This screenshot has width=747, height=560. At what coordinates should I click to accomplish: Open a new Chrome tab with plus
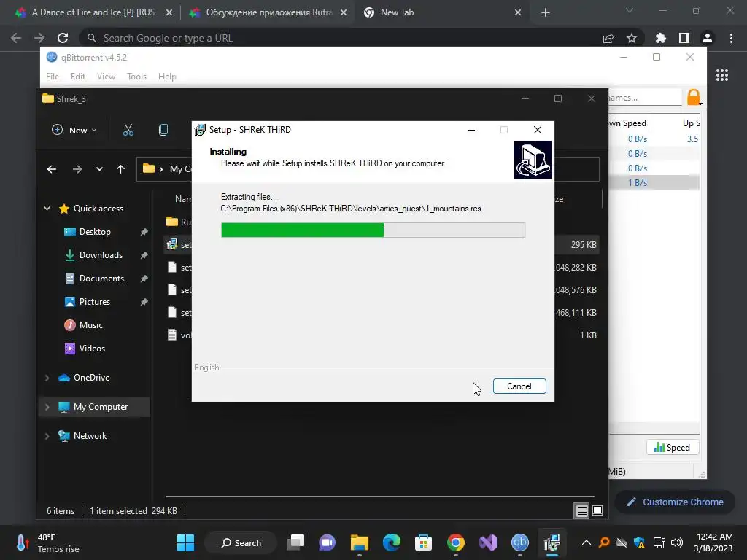click(x=546, y=13)
